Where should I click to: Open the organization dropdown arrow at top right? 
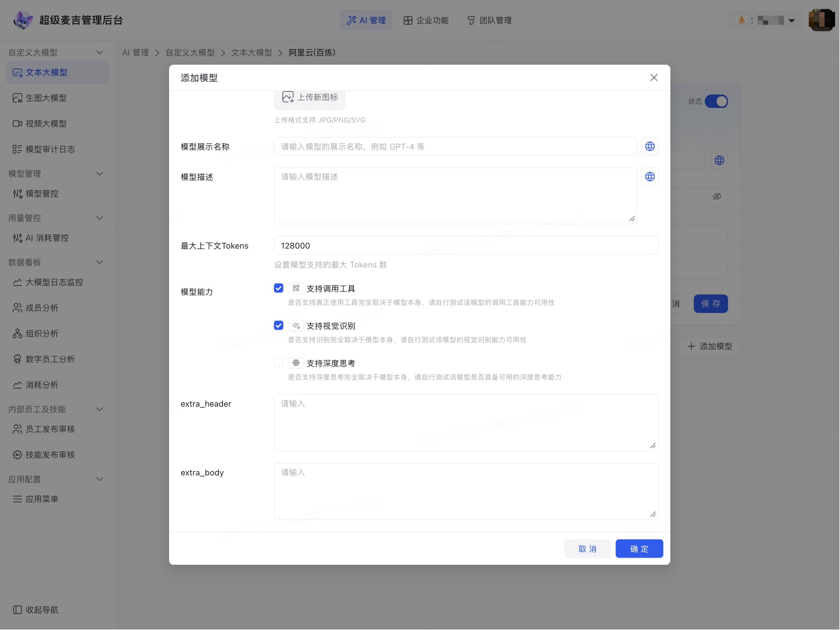click(x=792, y=20)
